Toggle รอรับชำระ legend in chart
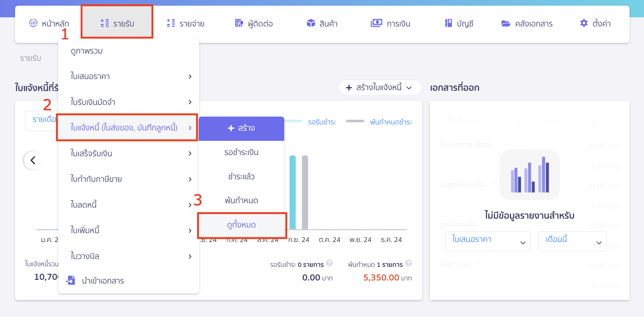This screenshot has width=644, height=317. point(322,122)
